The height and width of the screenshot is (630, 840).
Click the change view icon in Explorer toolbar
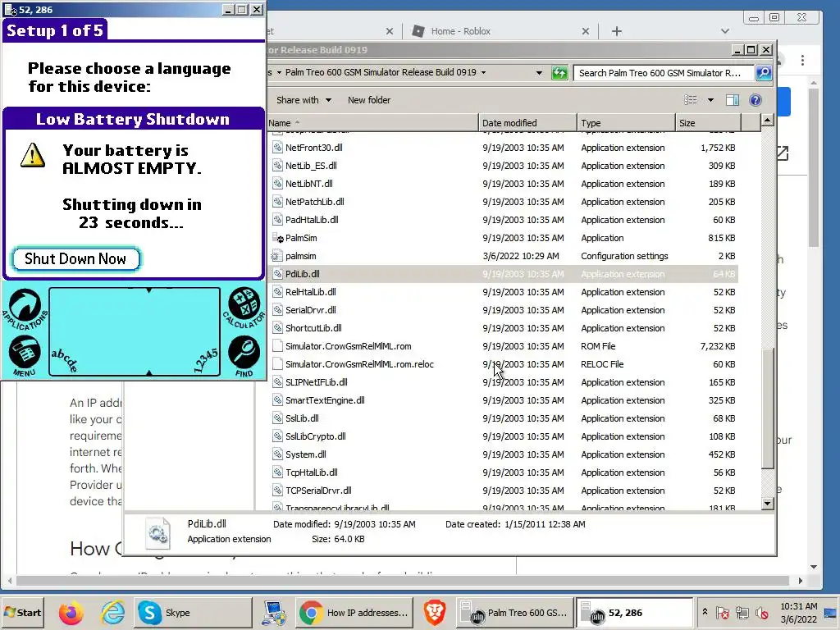[x=691, y=100]
